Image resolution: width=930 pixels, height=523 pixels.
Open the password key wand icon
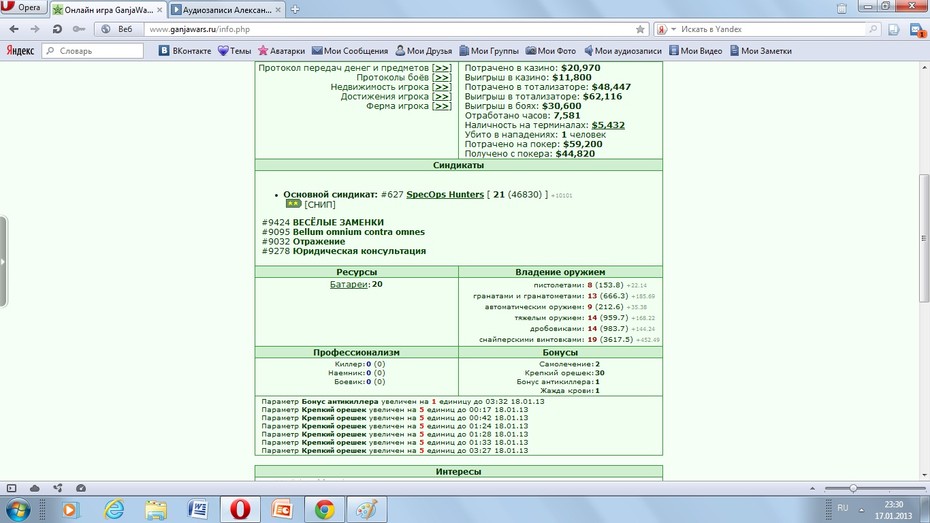78,29
